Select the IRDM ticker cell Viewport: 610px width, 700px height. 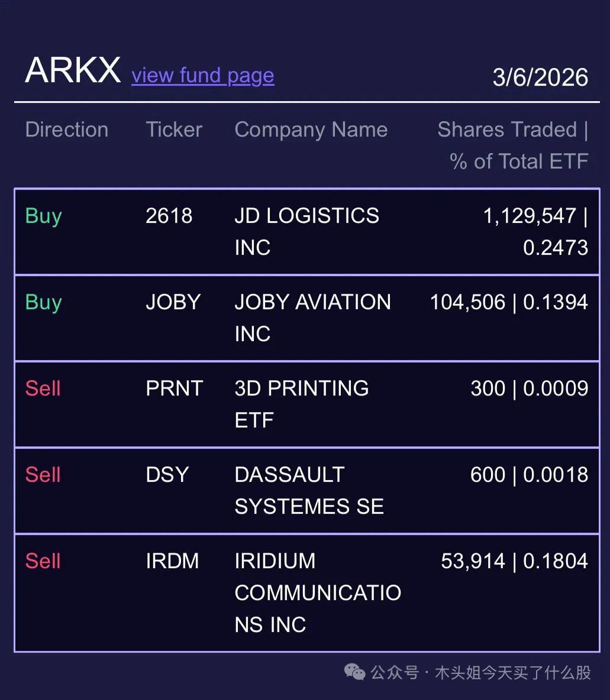coord(172,560)
